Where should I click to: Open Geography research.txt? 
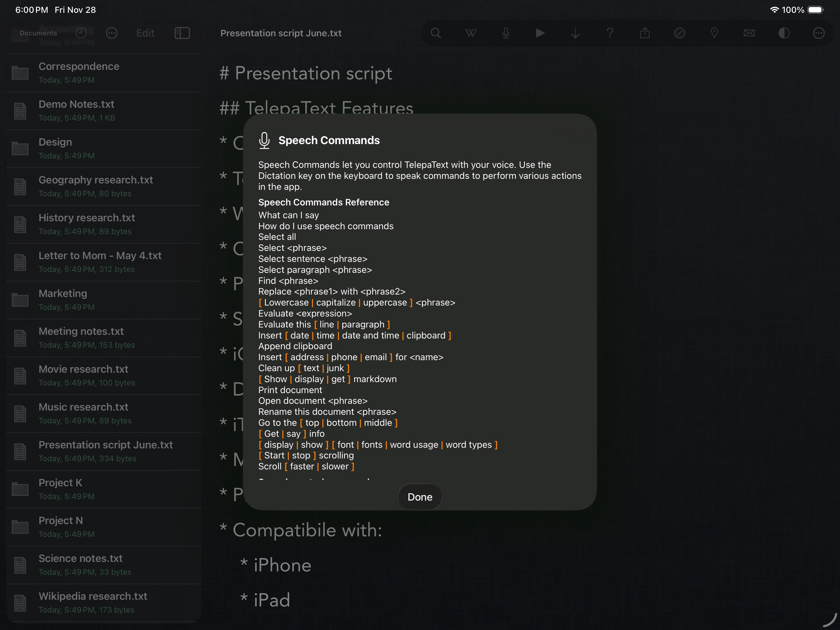coord(104,186)
